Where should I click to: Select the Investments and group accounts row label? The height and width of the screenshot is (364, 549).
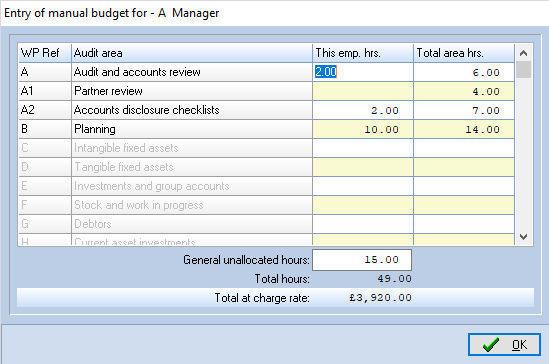192,186
